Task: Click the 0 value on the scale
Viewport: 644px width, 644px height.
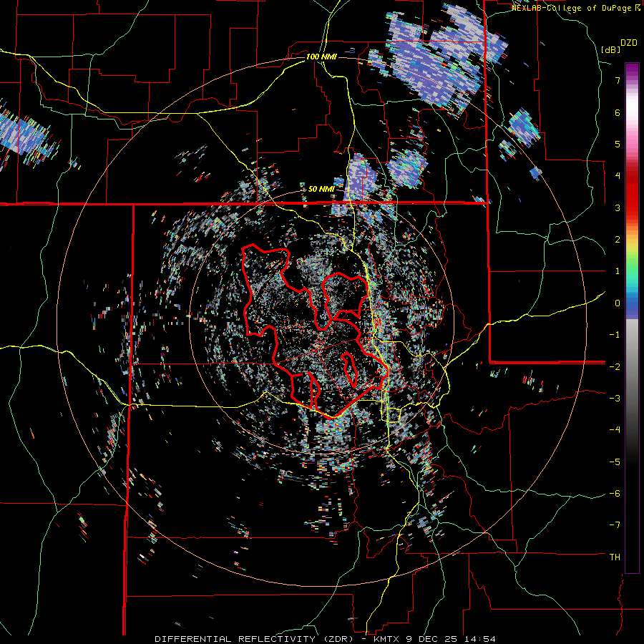Action: 618,303
